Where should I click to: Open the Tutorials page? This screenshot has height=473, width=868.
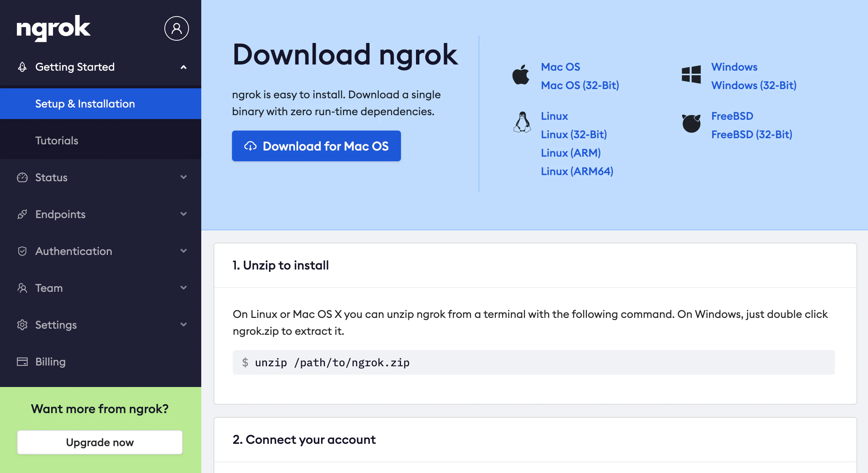coord(56,140)
